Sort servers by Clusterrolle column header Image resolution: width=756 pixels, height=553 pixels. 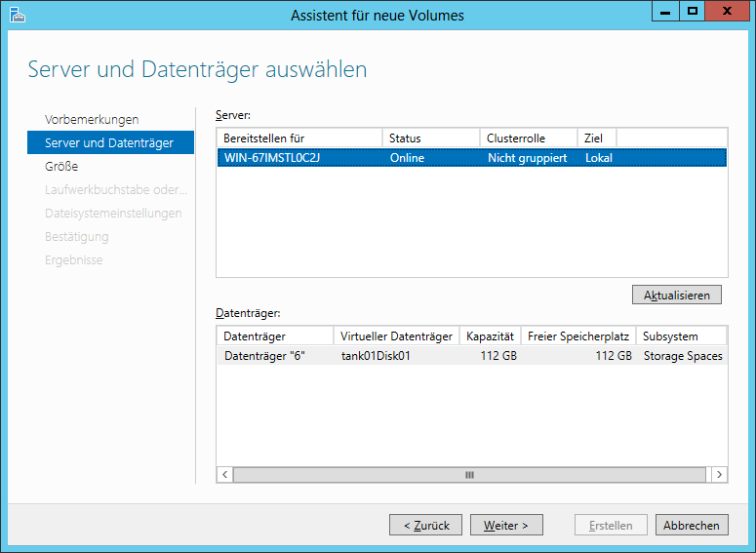pyautogui.click(x=529, y=138)
